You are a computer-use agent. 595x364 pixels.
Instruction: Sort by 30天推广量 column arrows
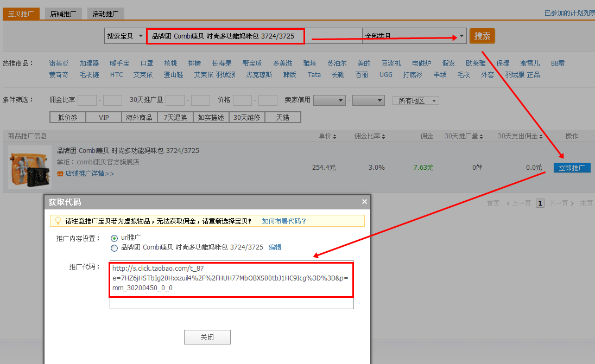click(481, 137)
